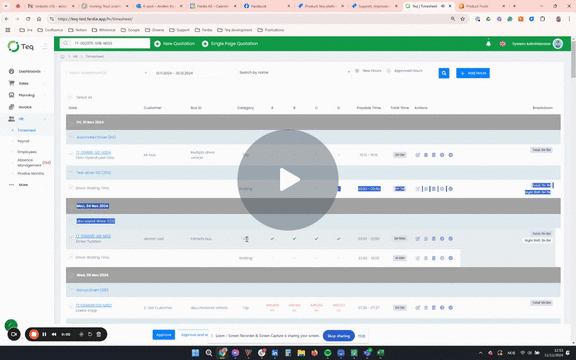Stop the Loom recording with the red button
This screenshot has width=576, height=360.
[34, 334]
